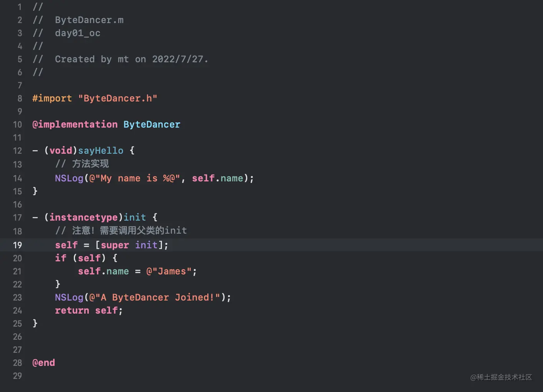Click the super keyword on line 19
This screenshot has height=392, width=543.
point(114,245)
